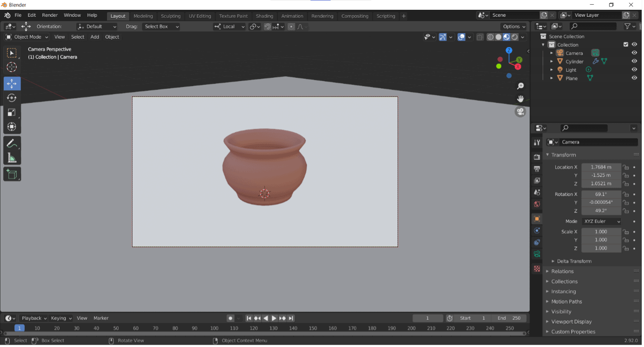Image resolution: width=644 pixels, height=347 pixels.
Task: Expand the Delta Transform section
Action: coord(574,261)
